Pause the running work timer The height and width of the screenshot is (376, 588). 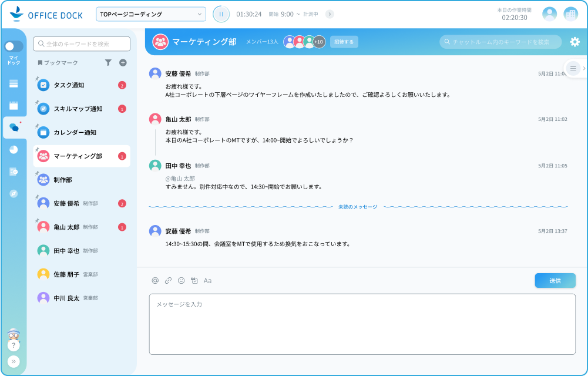point(221,14)
